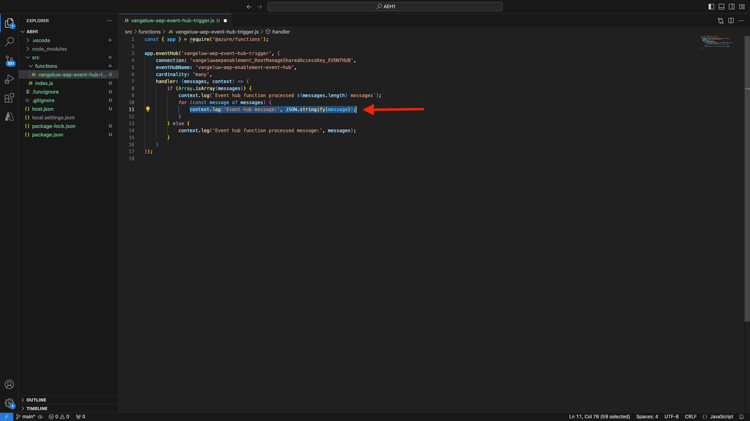750x421 pixels.
Task: Split the editor to the right
Action: coord(731,20)
